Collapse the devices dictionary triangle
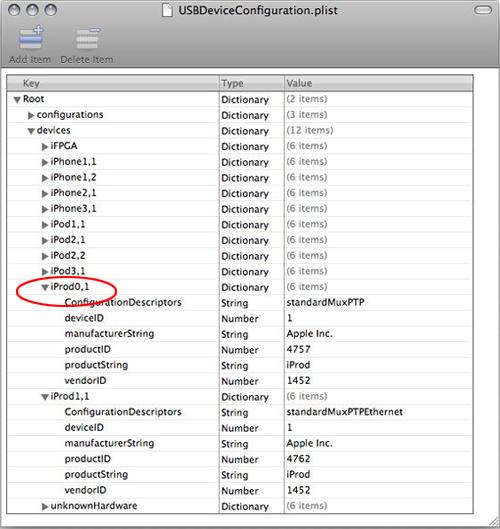 (x=31, y=131)
